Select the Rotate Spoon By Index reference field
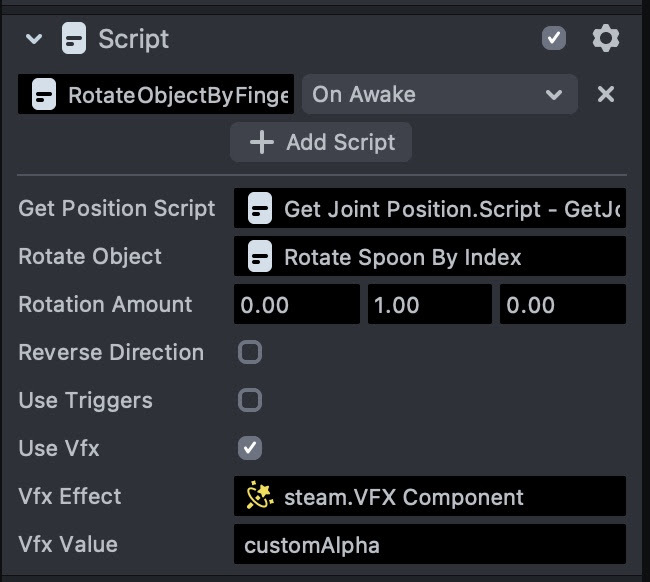 pyautogui.click(x=430, y=257)
